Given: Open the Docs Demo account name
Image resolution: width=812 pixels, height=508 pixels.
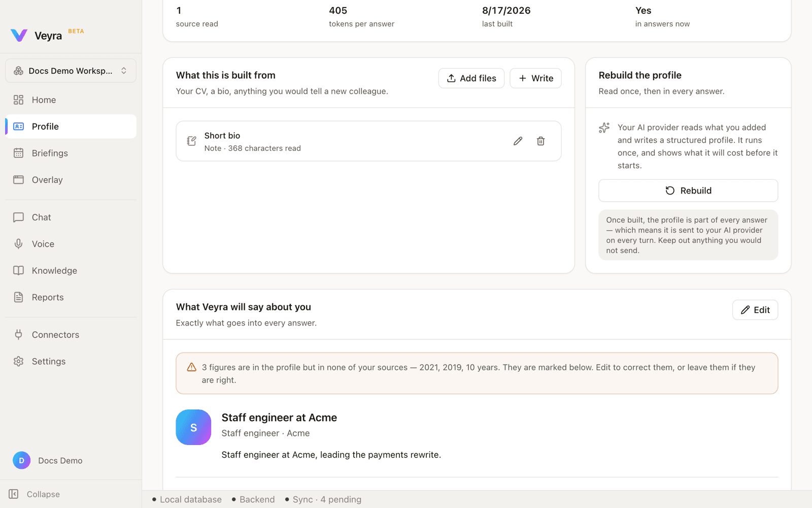Looking at the screenshot, I should coord(60,461).
